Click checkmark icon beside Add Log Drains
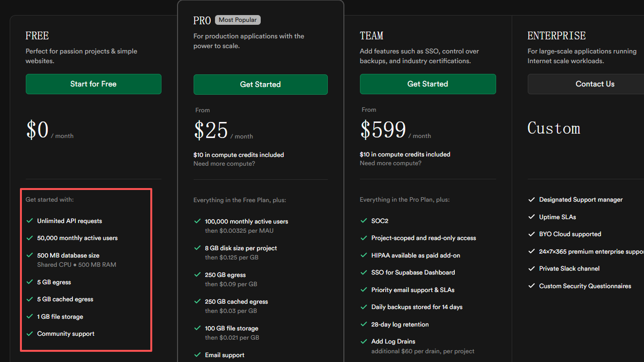 pyautogui.click(x=364, y=342)
